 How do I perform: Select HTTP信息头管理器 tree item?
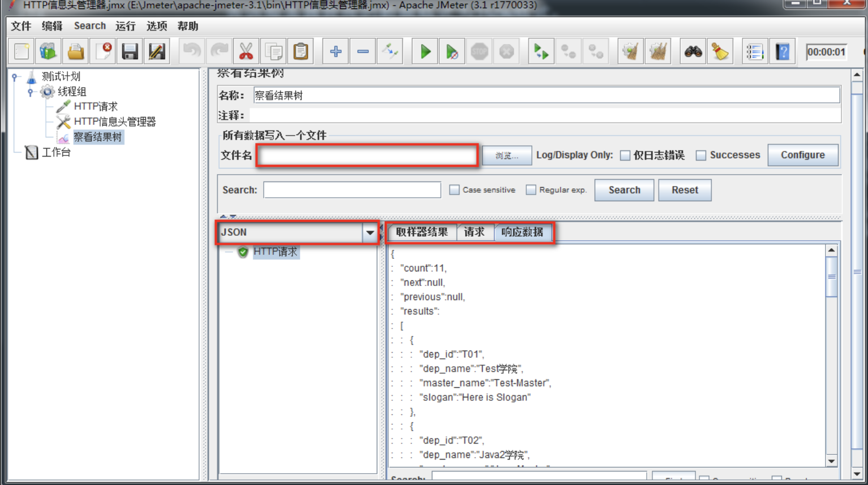click(x=115, y=122)
